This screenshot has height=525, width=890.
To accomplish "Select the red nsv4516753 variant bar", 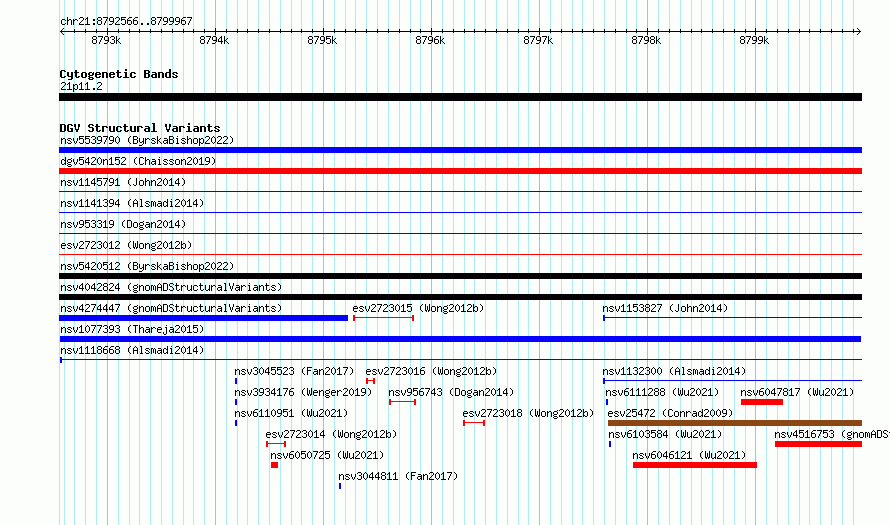I will click(x=818, y=444).
